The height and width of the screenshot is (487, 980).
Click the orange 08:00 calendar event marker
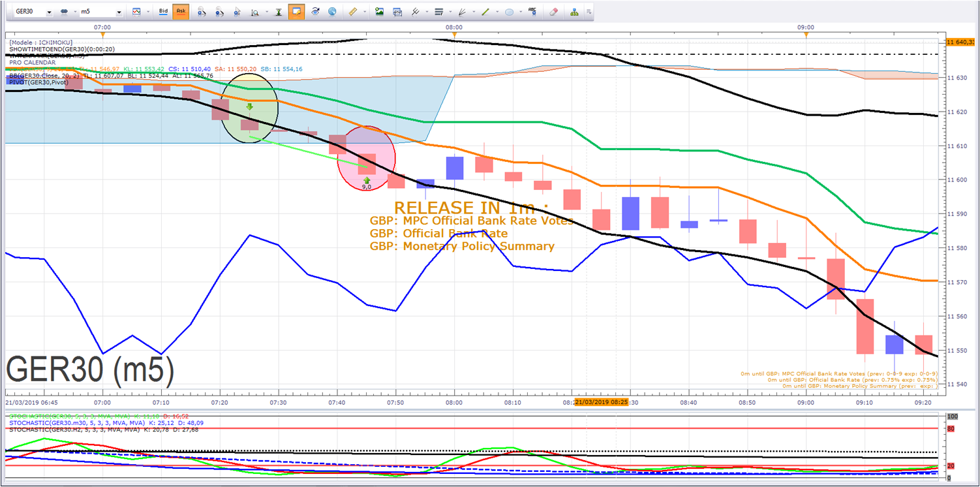[454, 35]
